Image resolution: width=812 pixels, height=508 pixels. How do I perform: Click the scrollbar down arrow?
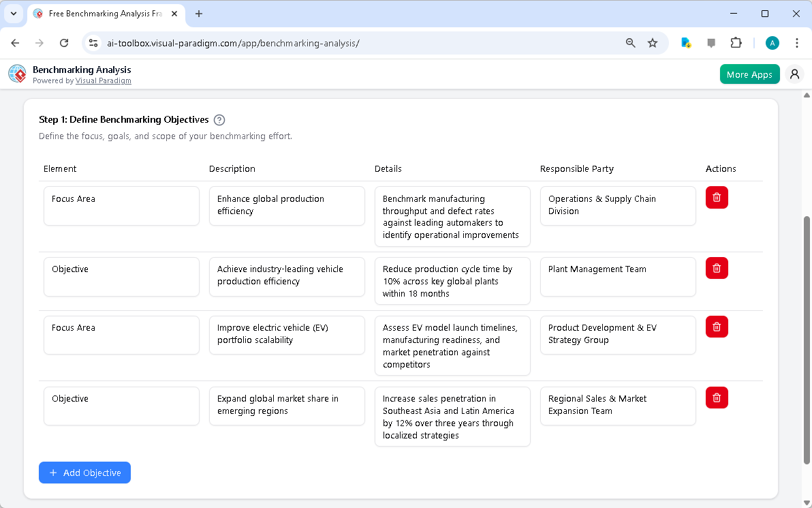point(807,503)
